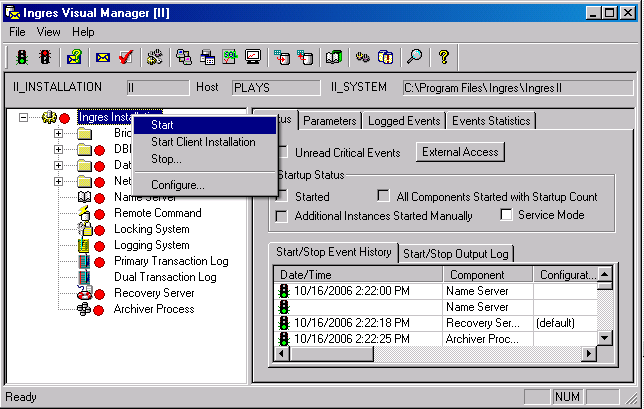Click the small gears toolbar icon

363,57
